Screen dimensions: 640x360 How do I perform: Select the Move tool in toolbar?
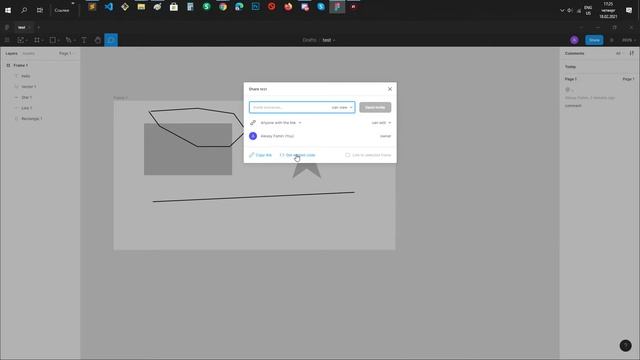(x=20, y=40)
